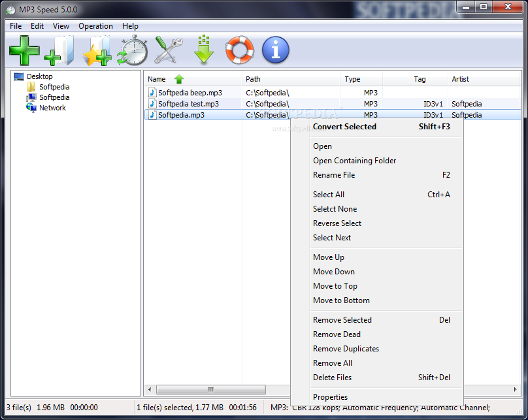Click the horizontal scrollbar thumb
Screen dimensions: 528x420
(x=211, y=389)
